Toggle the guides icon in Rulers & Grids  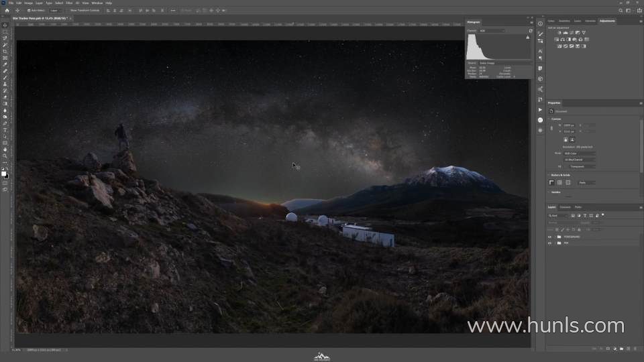click(568, 182)
